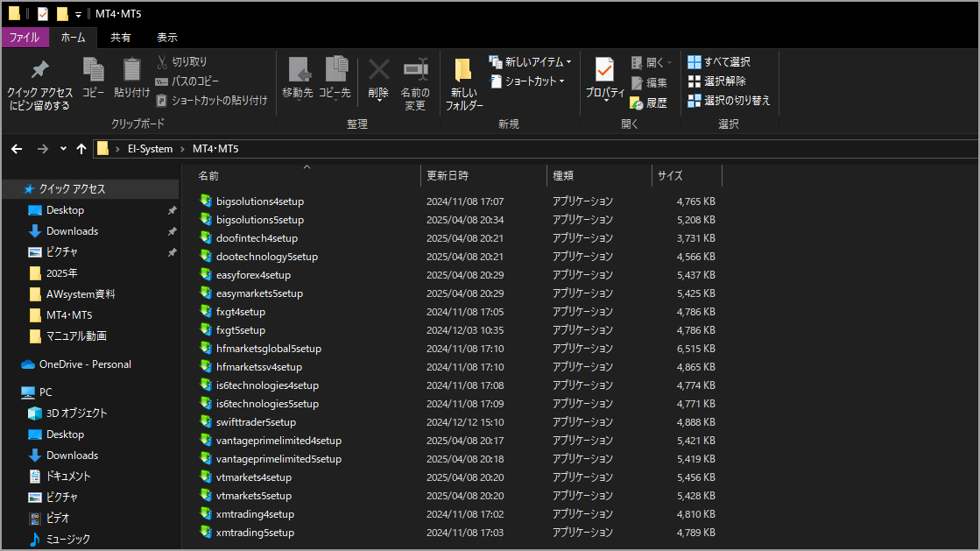Image resolution: width=980 pixels, height=551 pixels.
Task: Pin to Quick Access ribbon button
Action: coord(39,85)
